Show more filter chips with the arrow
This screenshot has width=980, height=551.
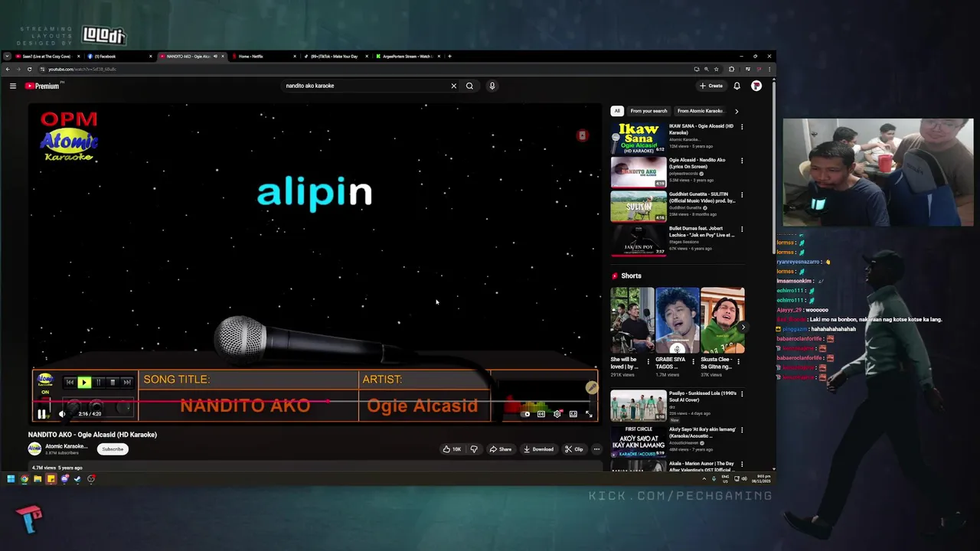(737, 111)
